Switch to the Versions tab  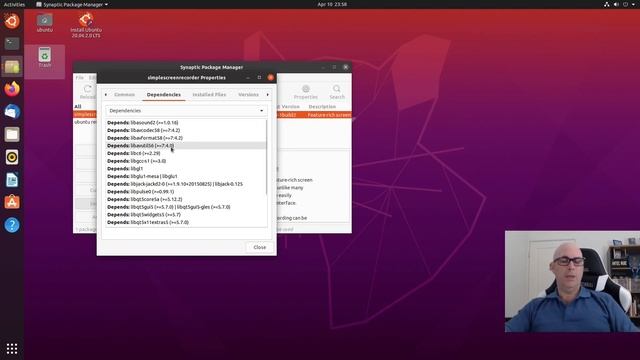coord(248,95)
